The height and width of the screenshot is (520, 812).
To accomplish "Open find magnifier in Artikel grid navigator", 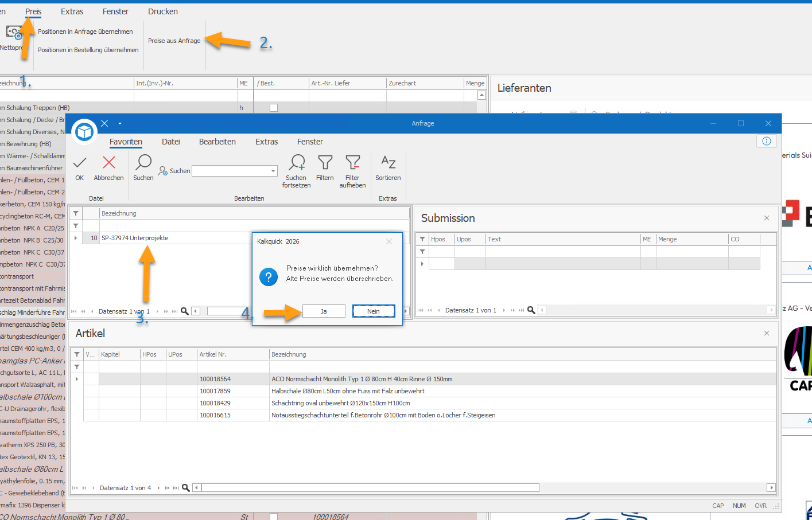I will tap(186, 488).
